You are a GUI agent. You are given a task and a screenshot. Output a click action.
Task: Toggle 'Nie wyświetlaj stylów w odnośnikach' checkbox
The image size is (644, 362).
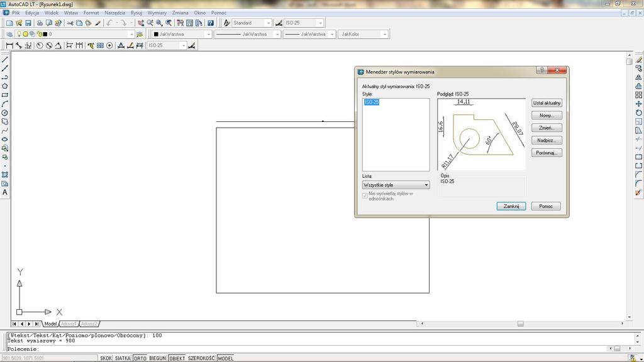tap(365, 196)
